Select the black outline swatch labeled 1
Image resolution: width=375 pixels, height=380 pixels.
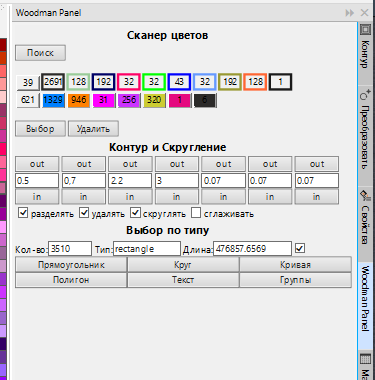click(x=281, y=82)
